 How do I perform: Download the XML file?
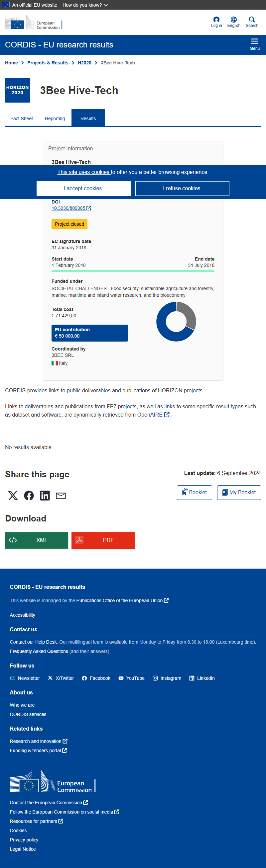(37, 540)
